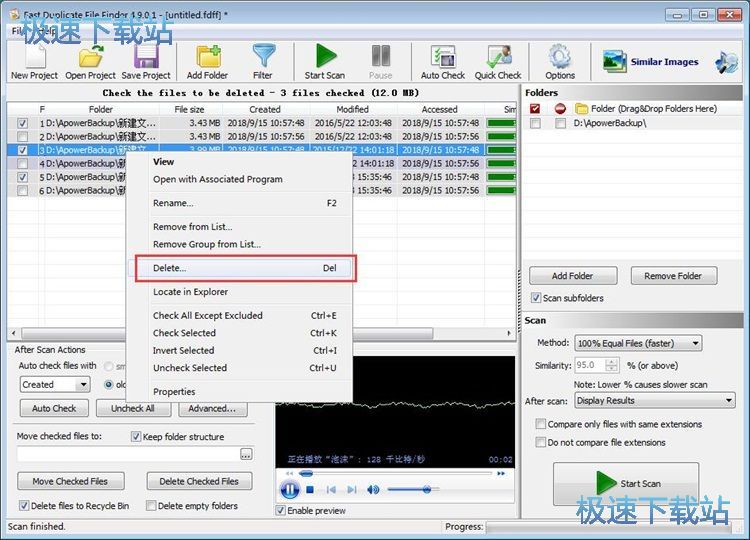The image size is (750, 540).
Task: Click the Add Folder button in Folders panel
Action: click(573, 276)
